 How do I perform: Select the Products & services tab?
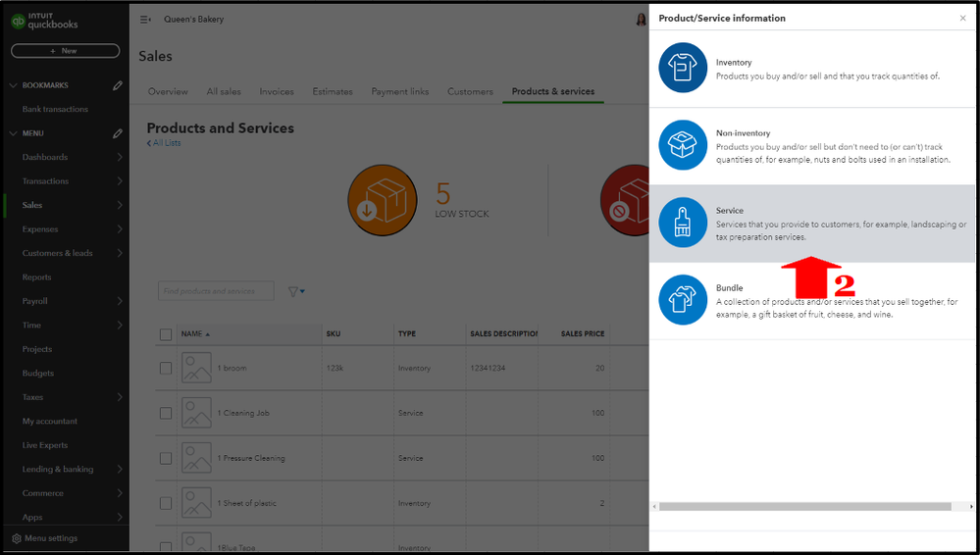553,91
